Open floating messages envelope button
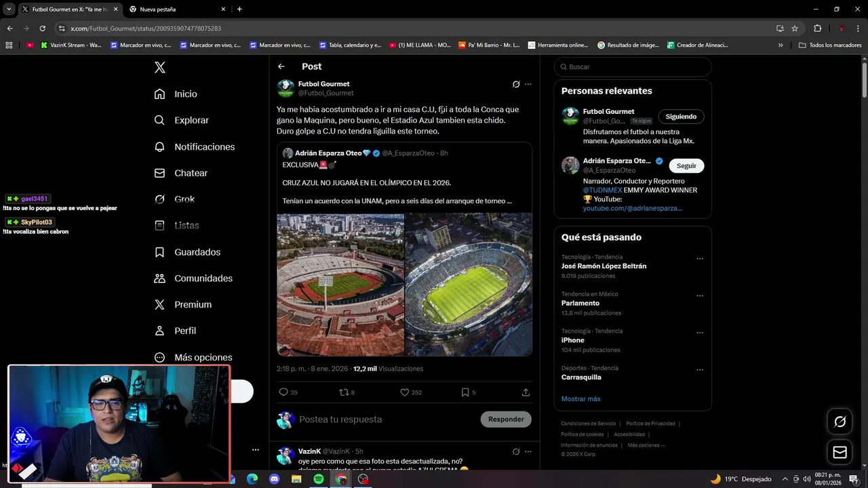 tap(840, 452)
